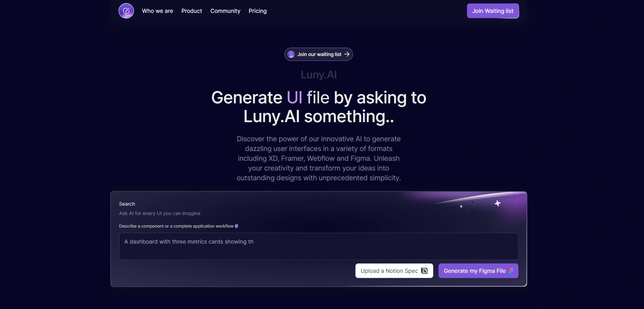
Task: Click the 'Discover the power' description paragraph
Action: tap(318, 158)
